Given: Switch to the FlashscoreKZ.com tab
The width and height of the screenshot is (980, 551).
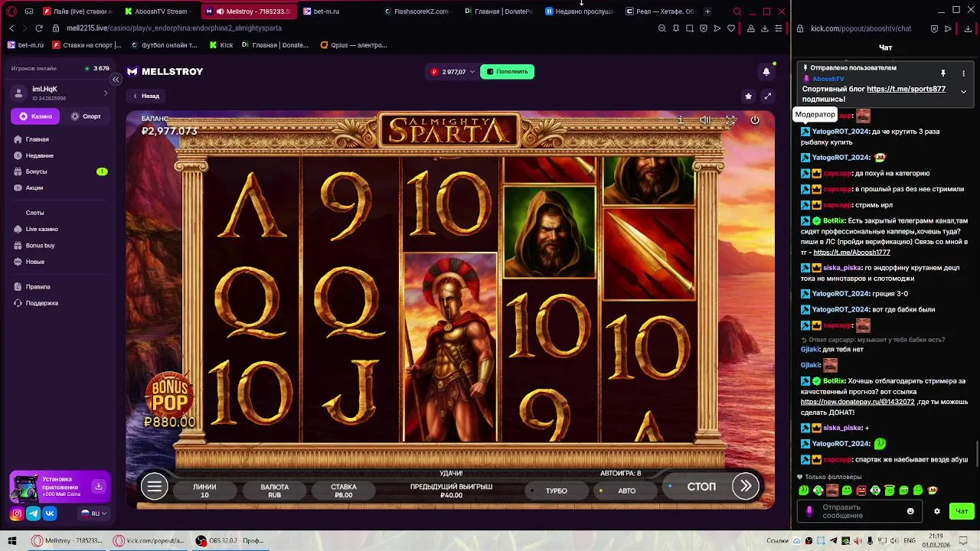Looking at the screenshot, I should [417, 11].
